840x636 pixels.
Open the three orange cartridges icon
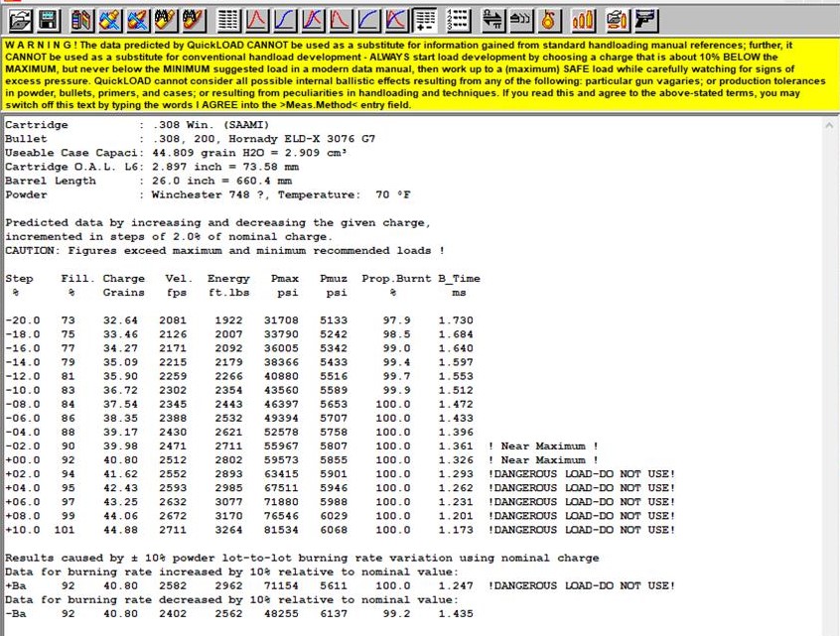[x=584, y=18]
